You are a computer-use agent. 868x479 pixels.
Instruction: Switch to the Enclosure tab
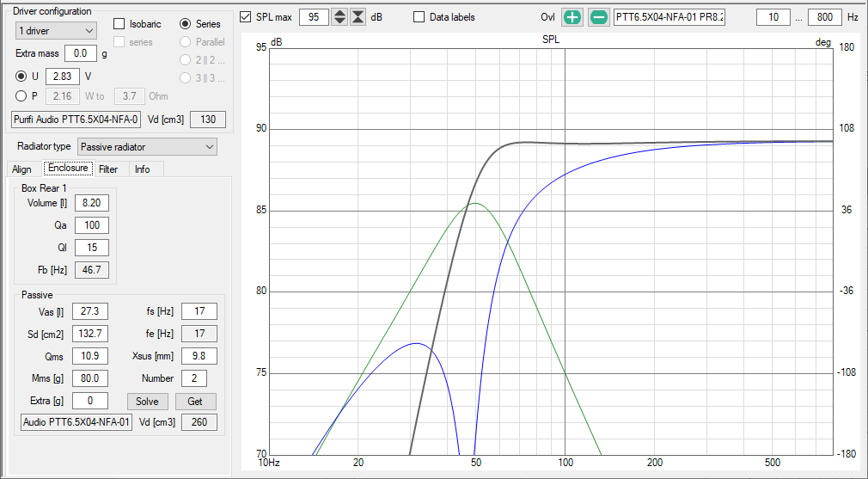point(68,169)
